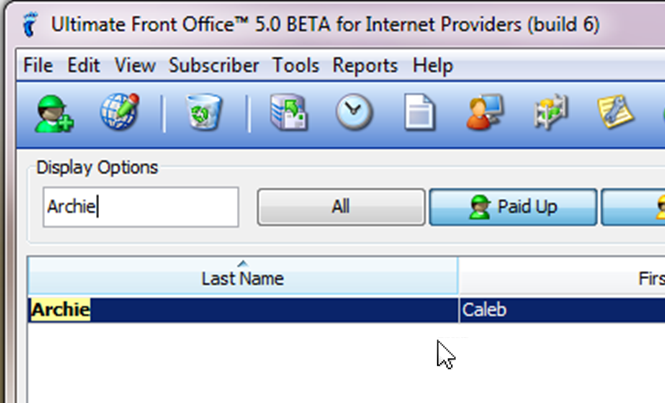
Task: Click the clock icon in toolbar
Action: click(x=354, y=112)
